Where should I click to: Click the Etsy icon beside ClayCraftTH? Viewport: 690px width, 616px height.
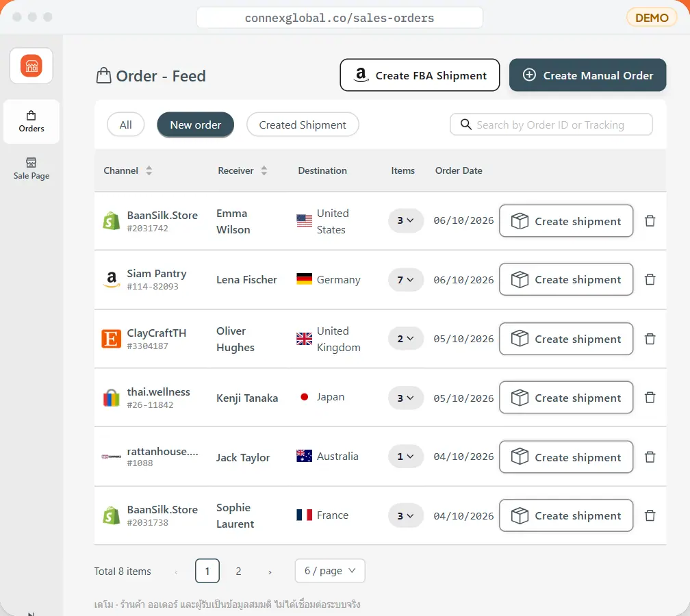(x=112, y=339)
